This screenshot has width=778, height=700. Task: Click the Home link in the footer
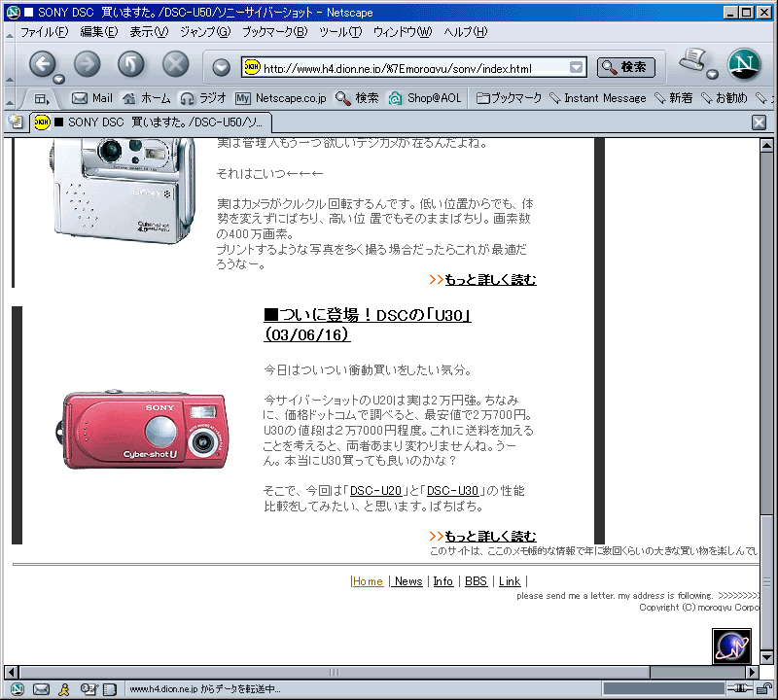click(x=368, y=581)
